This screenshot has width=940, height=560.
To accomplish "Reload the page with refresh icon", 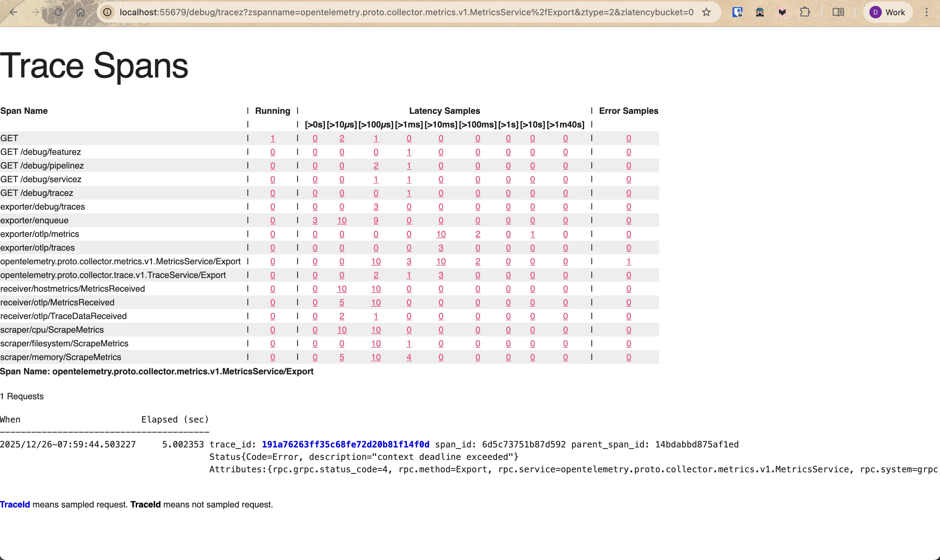I will coord(58,12).
